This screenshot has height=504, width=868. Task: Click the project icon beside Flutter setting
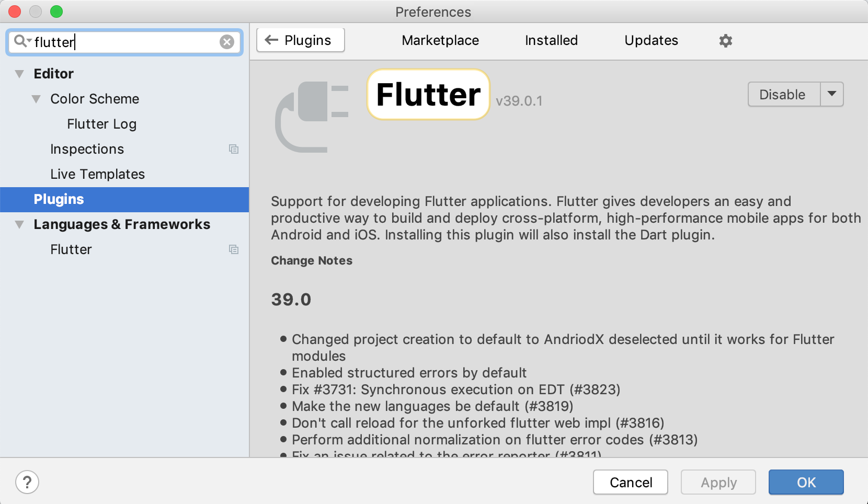pyautogui.click(x=234, y=250)
